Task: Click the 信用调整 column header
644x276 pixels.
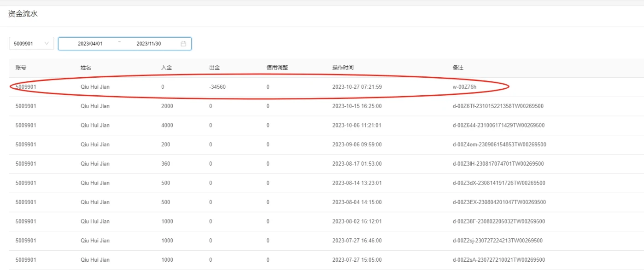Action: tap(277, 68)
